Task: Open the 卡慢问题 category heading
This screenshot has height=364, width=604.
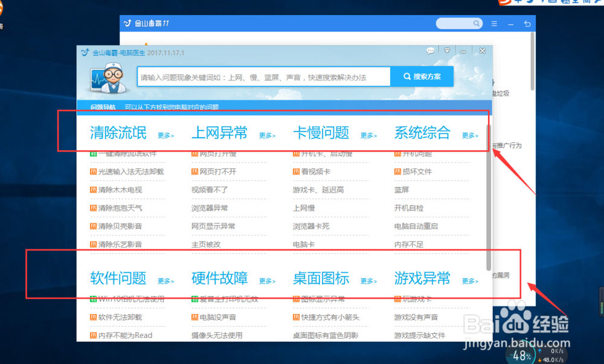Action: pyautogui.click(x=321, y=133)
